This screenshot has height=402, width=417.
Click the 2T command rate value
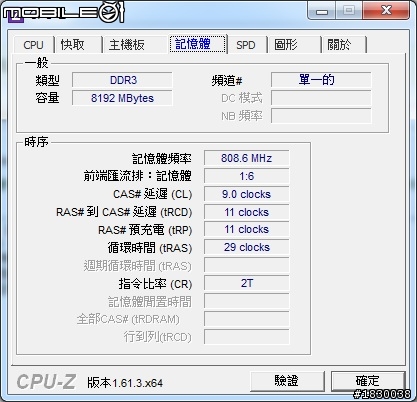(x=247, y=283)
